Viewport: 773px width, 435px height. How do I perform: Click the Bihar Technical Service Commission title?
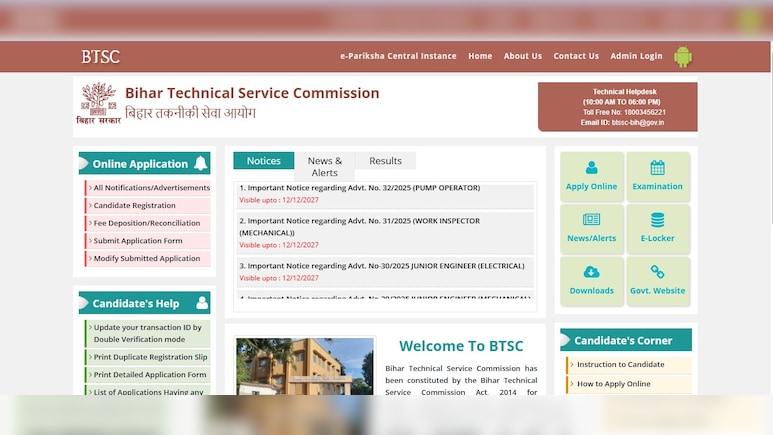[x=252, y=93]
